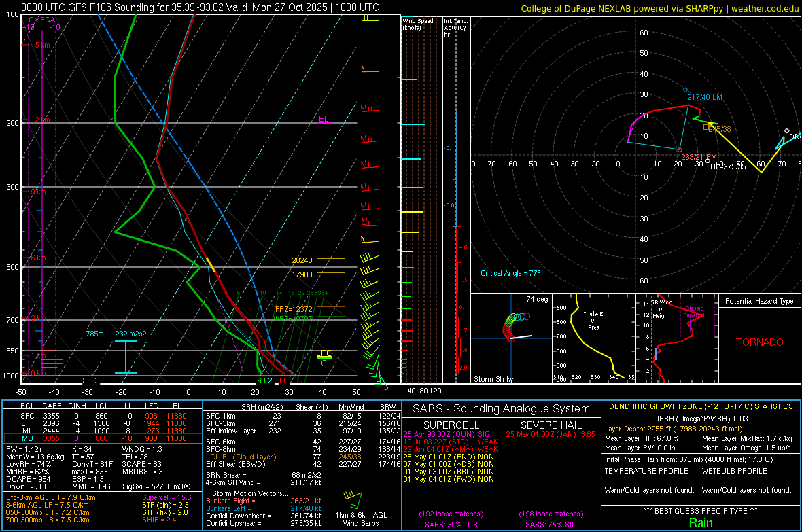The height and width of the screenshot is (532, 802).
Task: Click the red 'TORNADO' hazard text
Action: tap(760, 342)
